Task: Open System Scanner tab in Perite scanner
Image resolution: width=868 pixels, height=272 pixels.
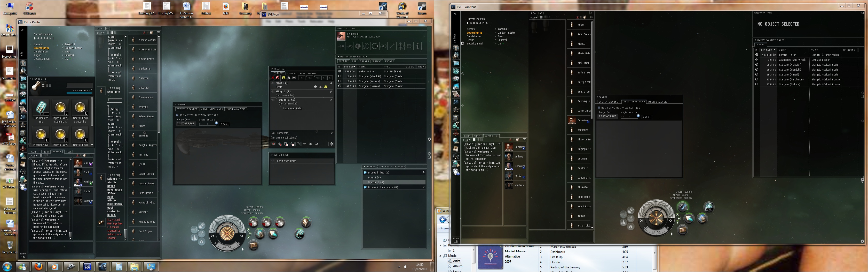Action: pyautogui.click(x=187, y=109)
